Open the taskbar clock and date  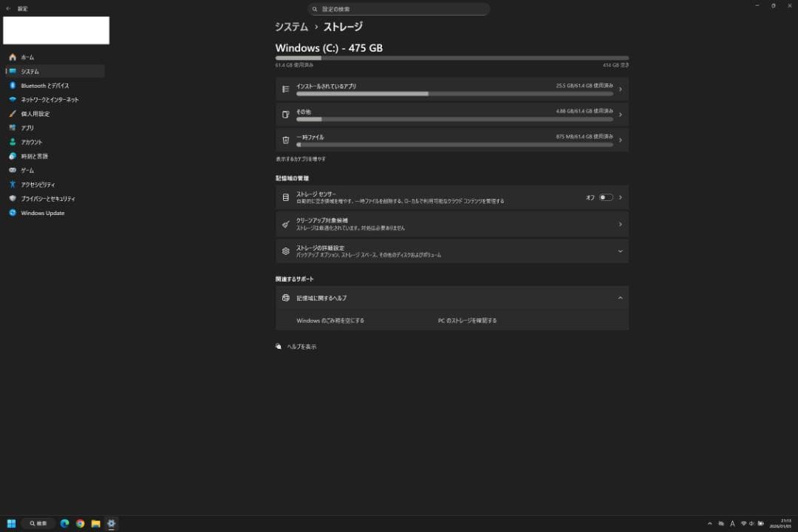coord(781,523)
